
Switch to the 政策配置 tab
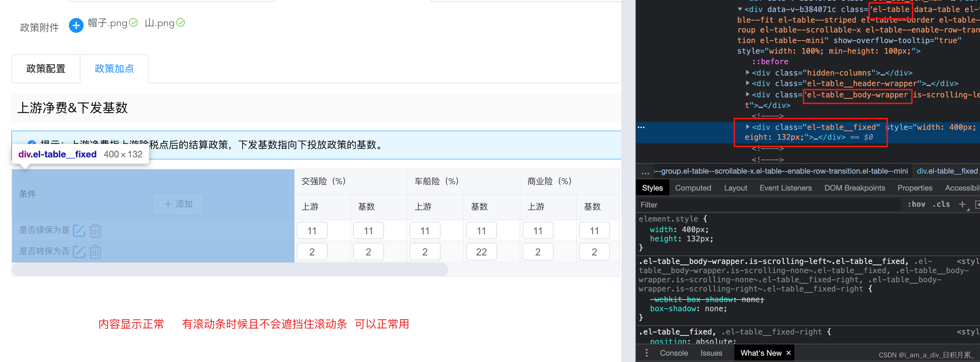pos(46,68)
